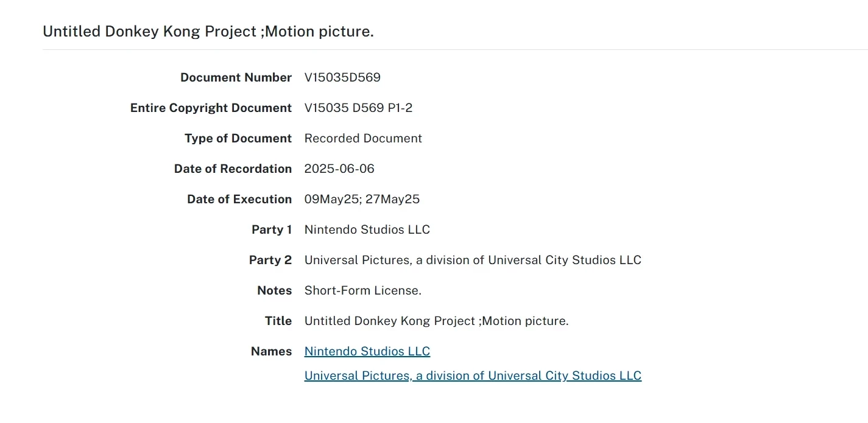This screenshot has height=423, width=868.
Task: Click the Document Number label
Action: (x=236, y=77)
